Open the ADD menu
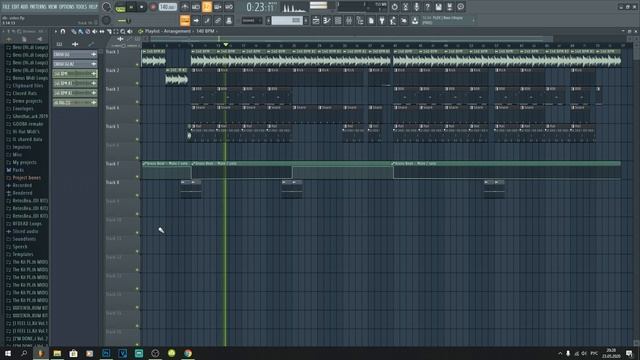This screenshot has width=640, height=360. (x=25, y=7)
